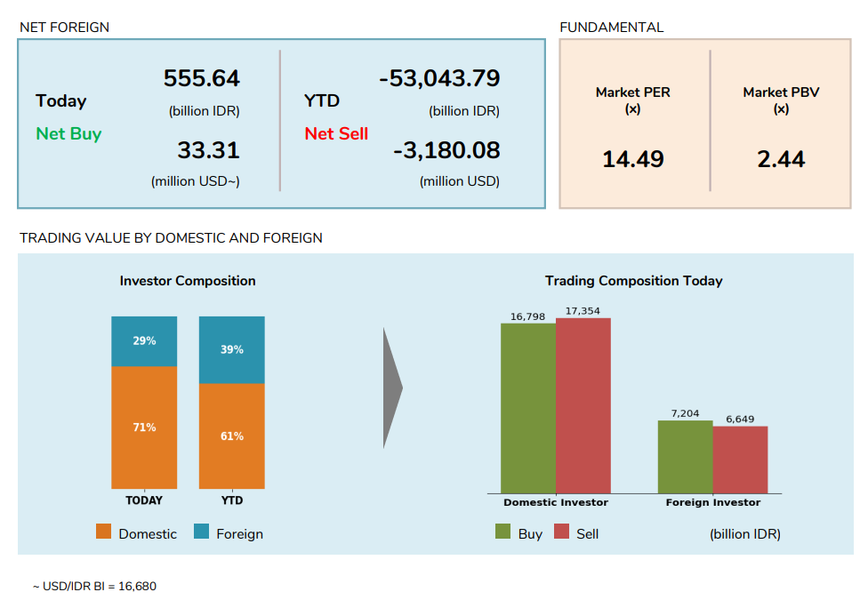Click the blue Foreign legend swatch
This screenshot has height=608, width=868.
(x=201, y=532)
